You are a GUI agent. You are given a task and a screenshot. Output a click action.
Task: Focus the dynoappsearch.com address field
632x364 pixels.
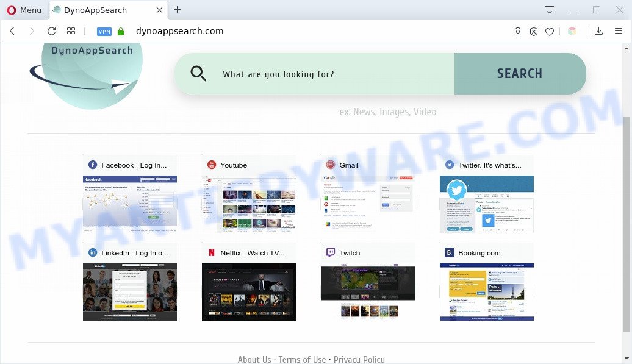click(180, 31)
